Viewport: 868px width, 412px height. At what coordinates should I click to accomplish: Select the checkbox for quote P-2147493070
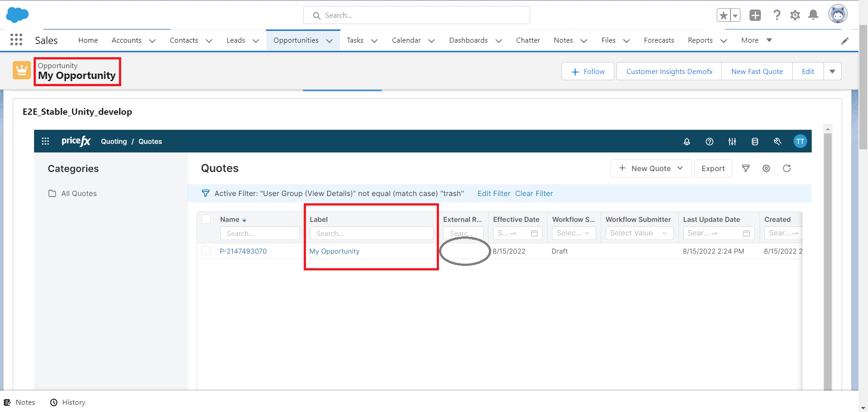pos(206,251)
